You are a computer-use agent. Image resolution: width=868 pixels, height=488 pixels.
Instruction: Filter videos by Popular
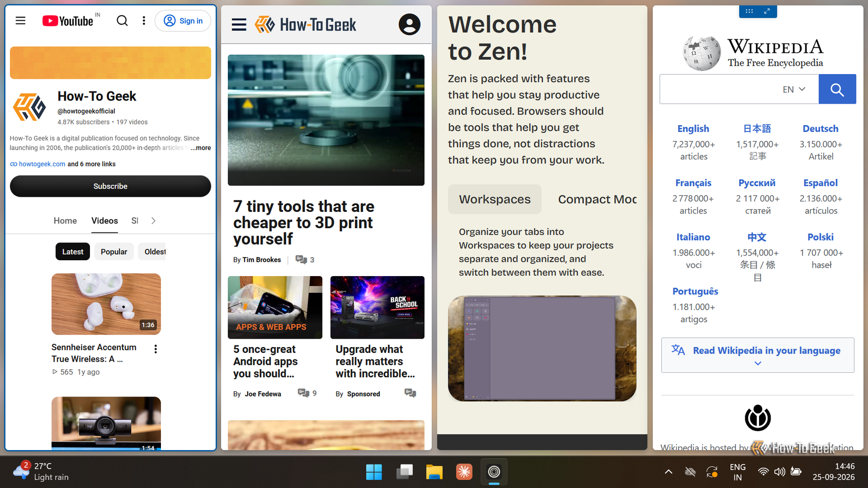pos(114,252)
